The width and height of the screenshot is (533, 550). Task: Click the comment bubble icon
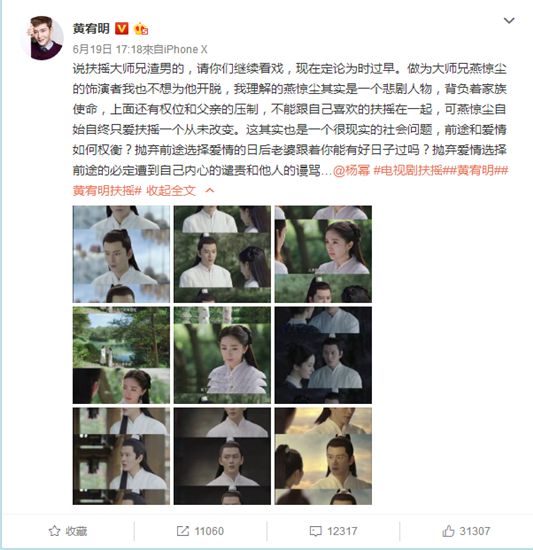(x=316, y=531)
